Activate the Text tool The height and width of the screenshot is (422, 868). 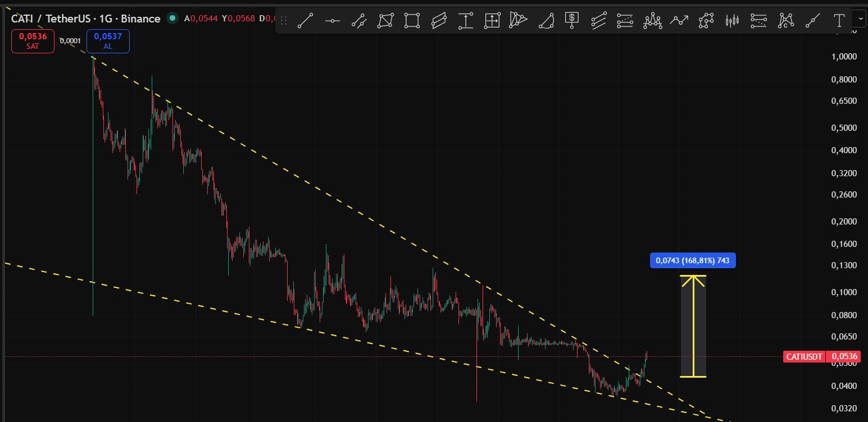coord(839,21)
